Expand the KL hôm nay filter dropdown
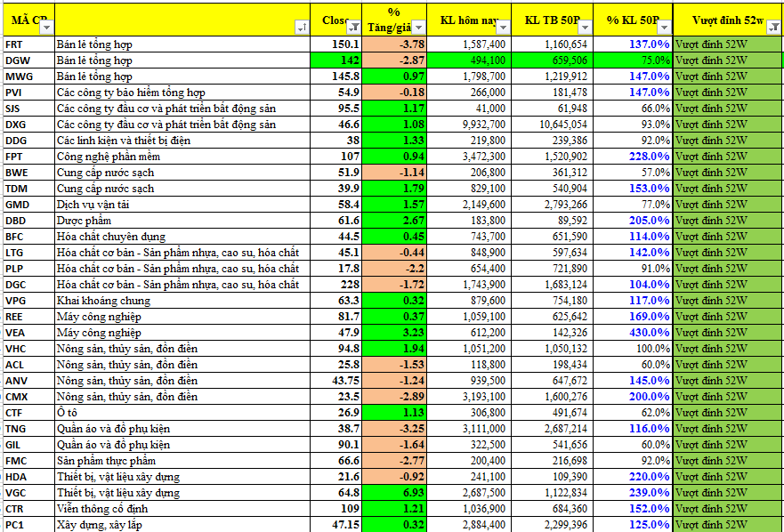The height and width of the screenshot is (532, 784). point(503,27)
